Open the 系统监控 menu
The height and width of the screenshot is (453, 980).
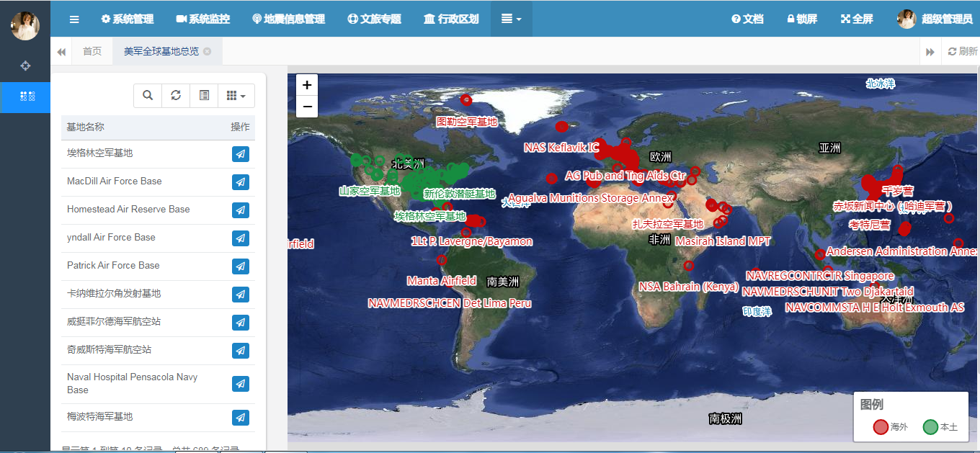pos(203,19)
